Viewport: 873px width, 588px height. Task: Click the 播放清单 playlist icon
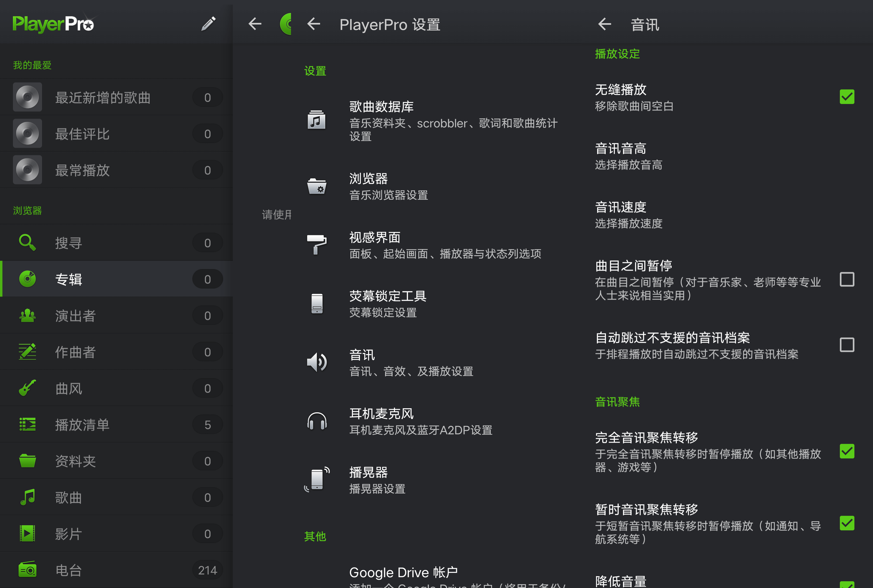27,424
